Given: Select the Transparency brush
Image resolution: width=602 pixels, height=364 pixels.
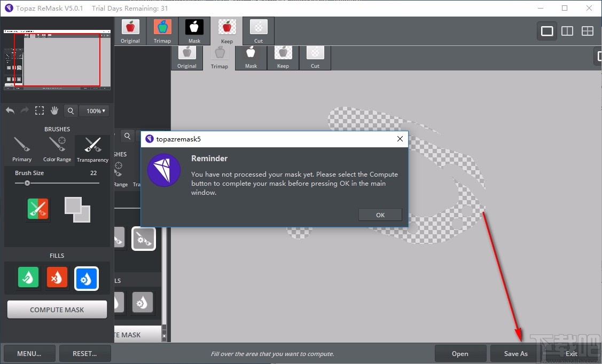Looking at the screenshot, I should [92, 149].
